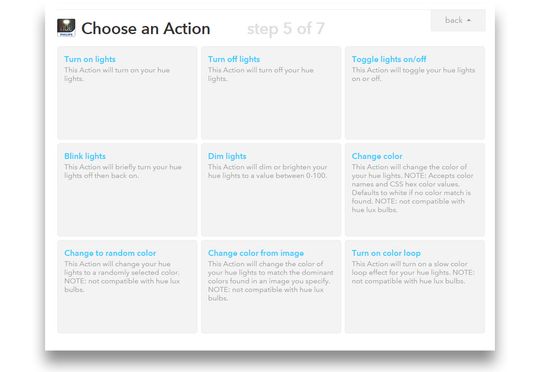The width and height of the screenshot is (540, 372).
Task: Select Toggle lights on/off action
Action: (x=389, y=59)
